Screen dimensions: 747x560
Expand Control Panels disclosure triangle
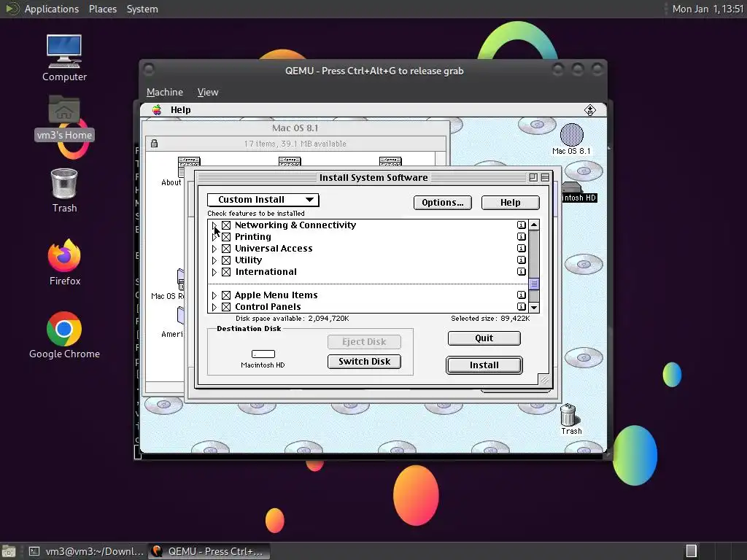[x=214, y=307]
